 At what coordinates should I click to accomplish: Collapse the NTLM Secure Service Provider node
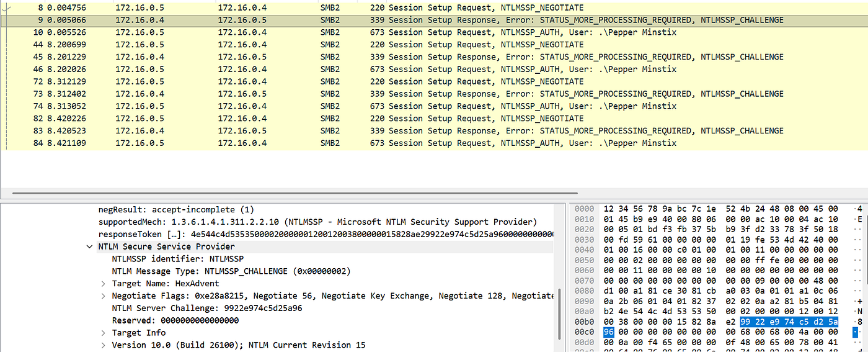click(91, 246)
